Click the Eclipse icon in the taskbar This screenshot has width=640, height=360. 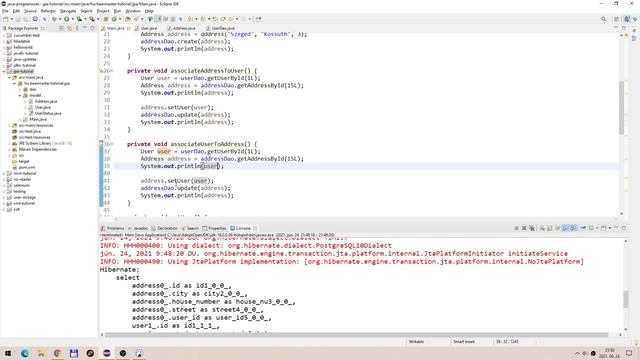107,353
